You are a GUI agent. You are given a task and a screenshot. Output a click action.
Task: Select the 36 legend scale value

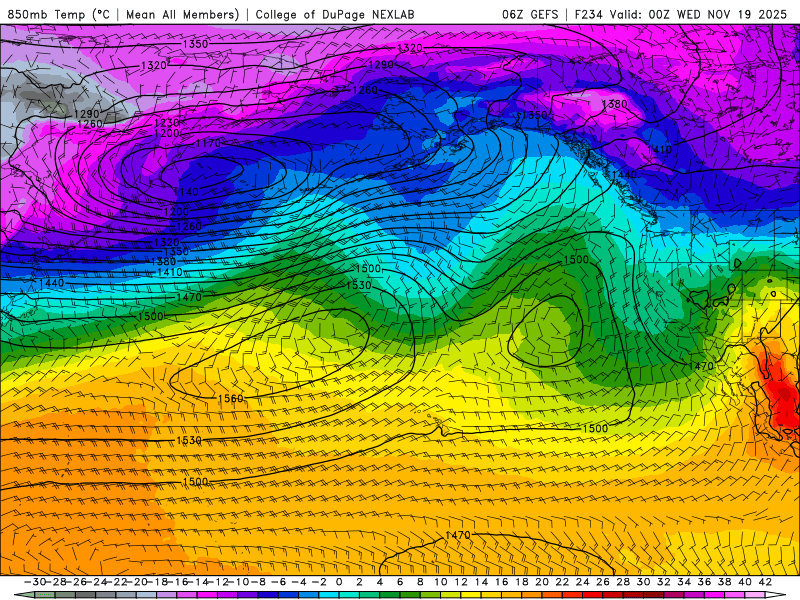coord(704,582)
